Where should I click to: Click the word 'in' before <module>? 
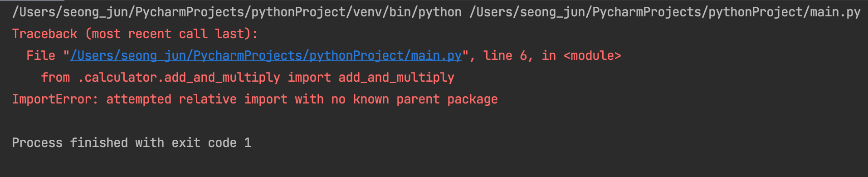click(x=549, y=56)
